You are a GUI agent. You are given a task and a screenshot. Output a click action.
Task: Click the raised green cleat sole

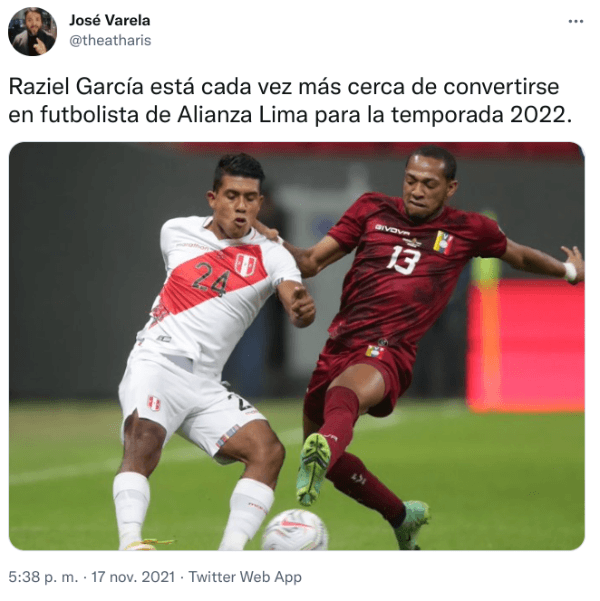pos(313,469)
